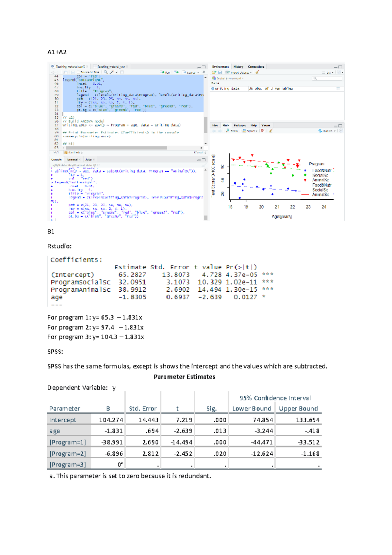
Task: Minimize the Plots pane
Action: pos(335,126)
